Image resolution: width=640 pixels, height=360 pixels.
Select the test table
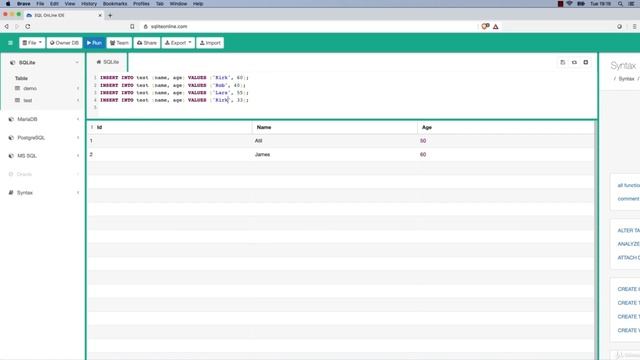(27, 100)
